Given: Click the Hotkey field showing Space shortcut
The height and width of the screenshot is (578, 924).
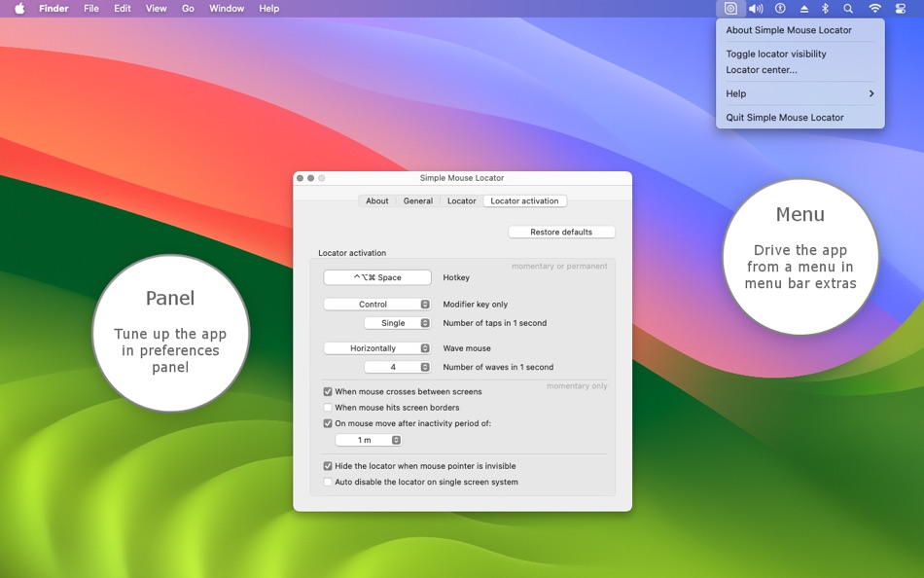Looking at the screenshot, I should (x=377, y=277).
